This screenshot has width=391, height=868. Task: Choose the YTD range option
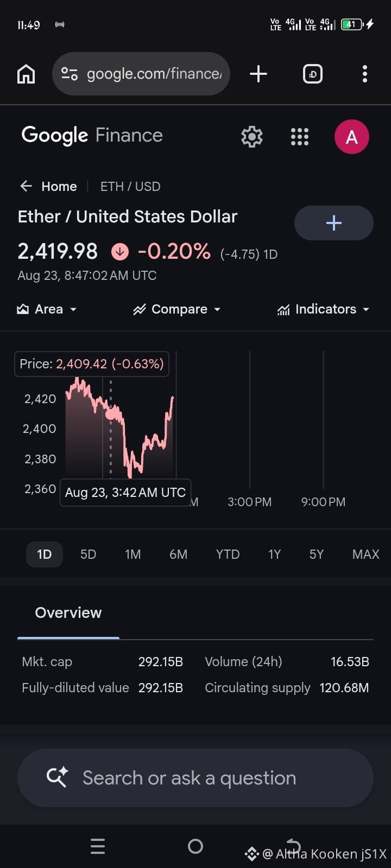pos(228,554)
